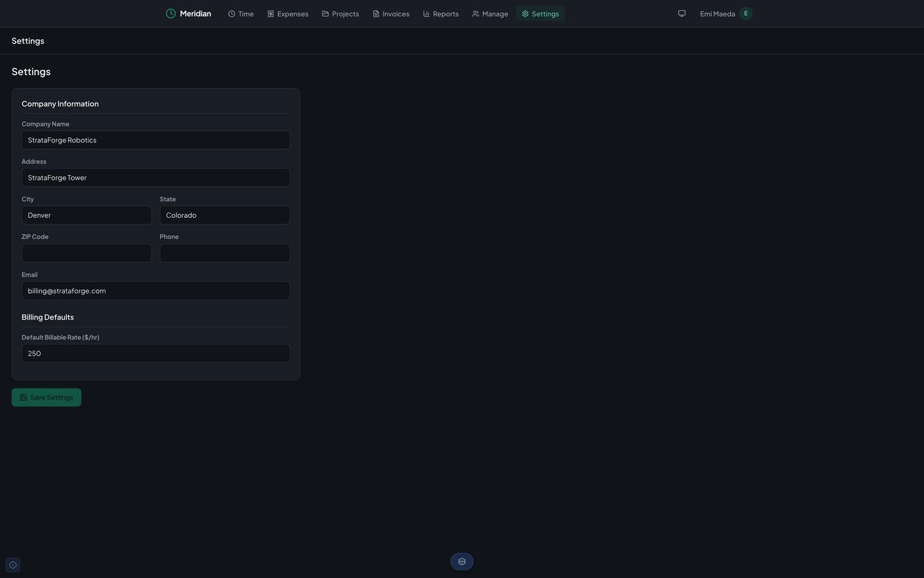Click the Settings breadcrumb title
Image resolution: width=924 pixels, height=578 pixels.
28,41
